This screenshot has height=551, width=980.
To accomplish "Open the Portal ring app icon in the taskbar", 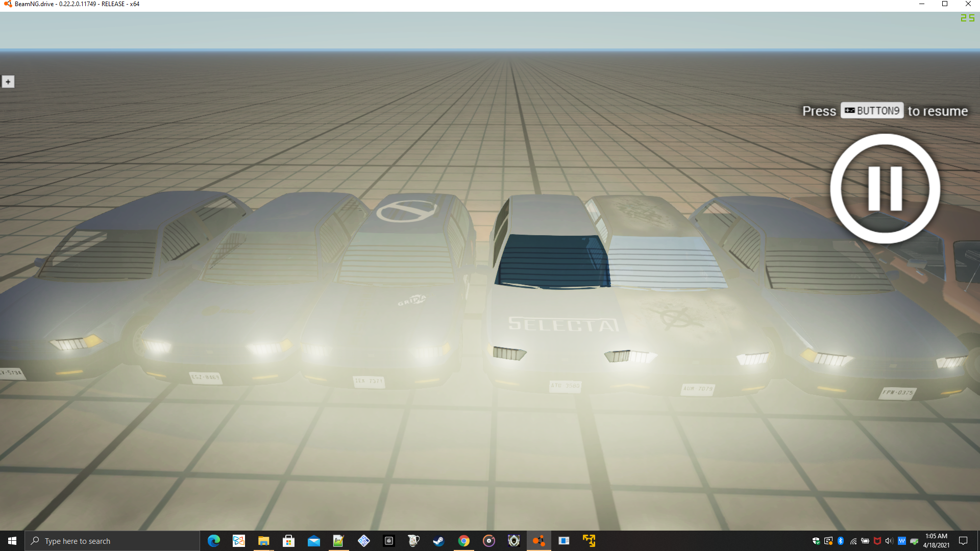I will pyautogui.click(x=513, y=541).
